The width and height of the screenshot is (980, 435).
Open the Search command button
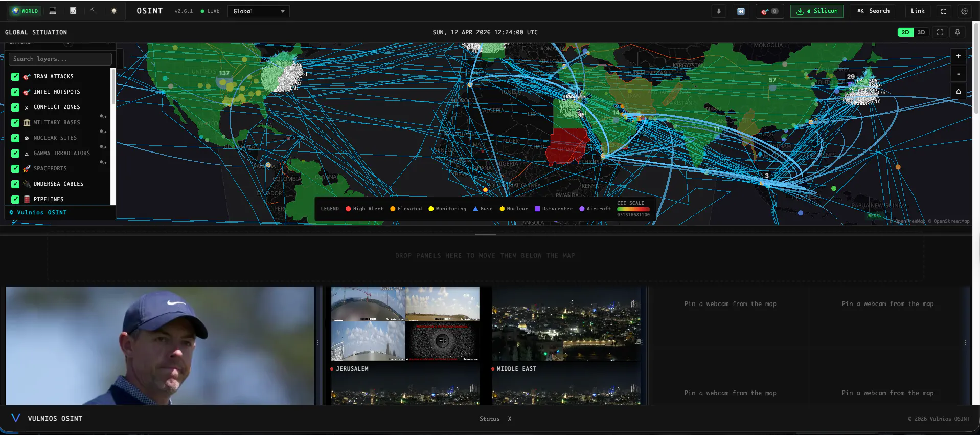[x=874, y=11]
